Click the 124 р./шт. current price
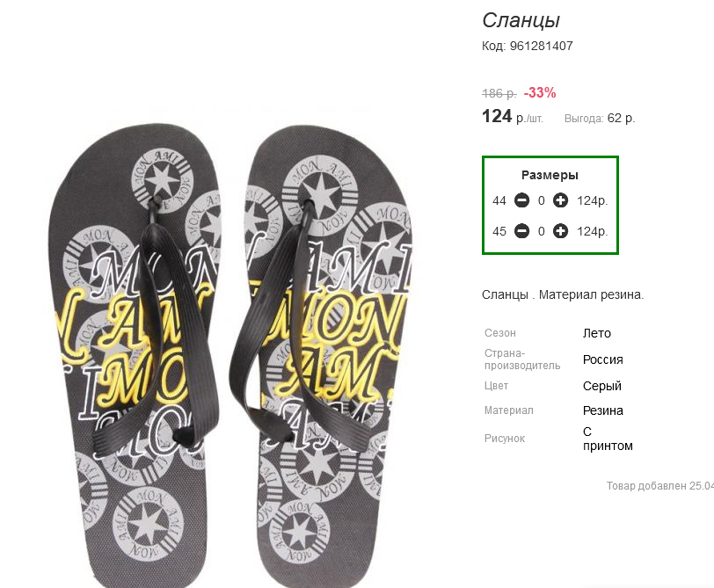714x588 pixels. pos(513,117)
